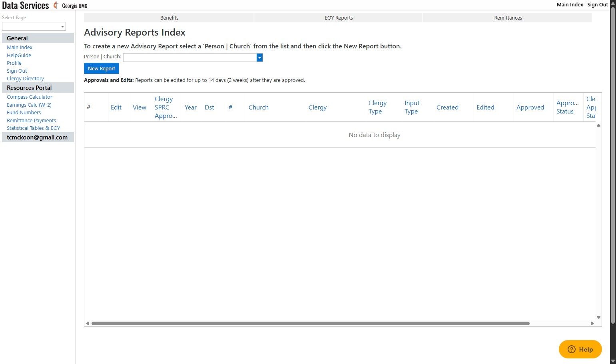The height and width of the screenshot is (364, 616).
Task: Click the table's horizontal scrollbar thumb
Action: pos(311,323)
